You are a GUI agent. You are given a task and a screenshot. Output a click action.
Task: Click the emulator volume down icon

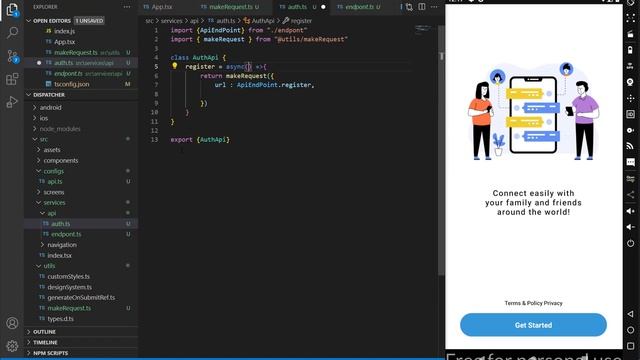click(631, 227)
